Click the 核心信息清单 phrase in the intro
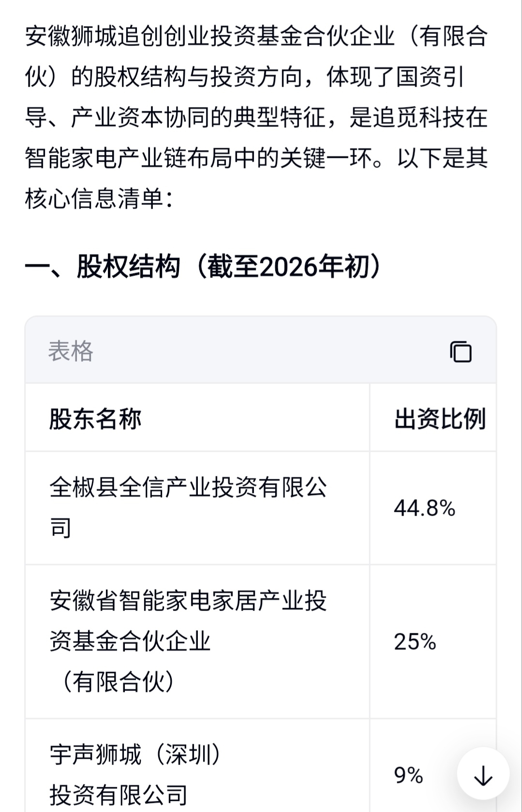Image resolution: width=522 pixels, height=812 pixels. [x=94, y=199]
